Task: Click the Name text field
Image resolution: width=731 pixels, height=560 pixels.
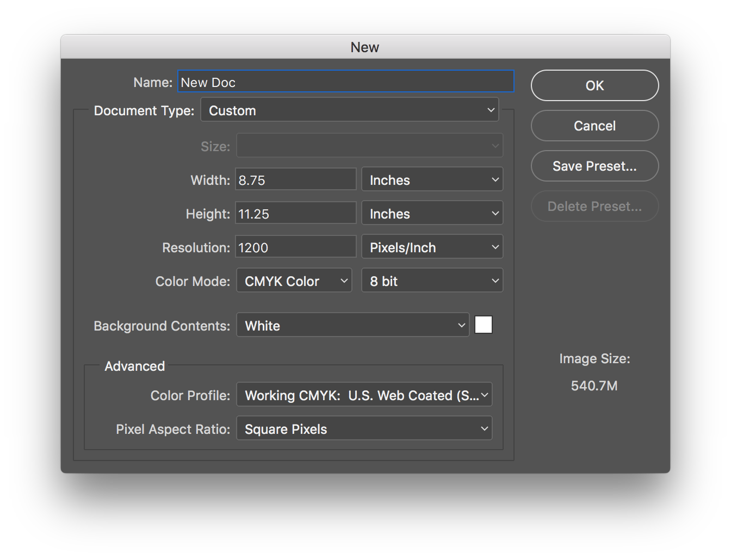Action: 345,82
